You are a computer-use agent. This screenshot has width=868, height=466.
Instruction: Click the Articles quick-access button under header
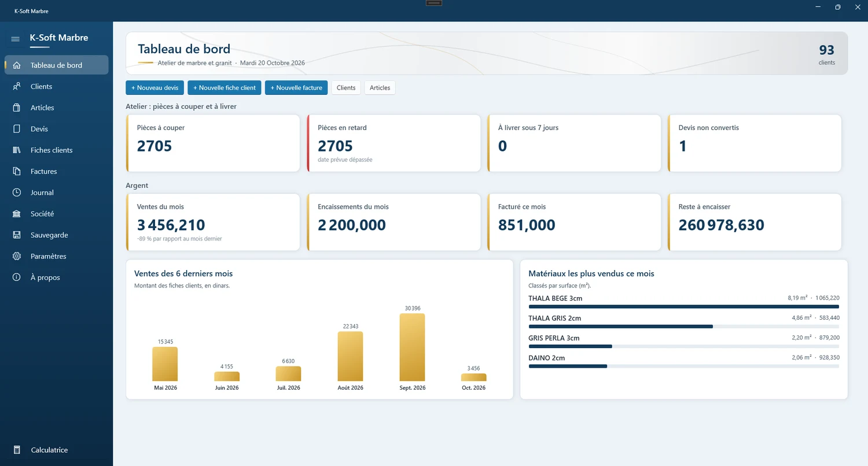(380, 88)
